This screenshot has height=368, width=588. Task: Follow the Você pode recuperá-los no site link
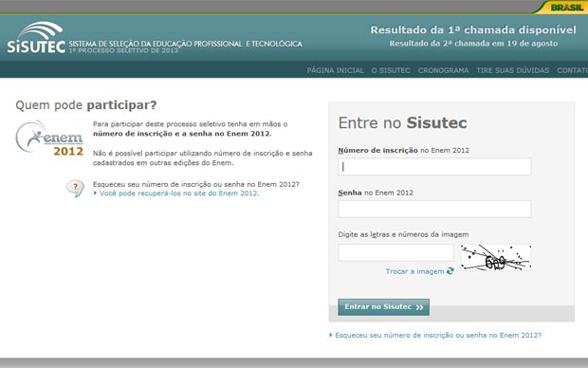tap(179, 193)
